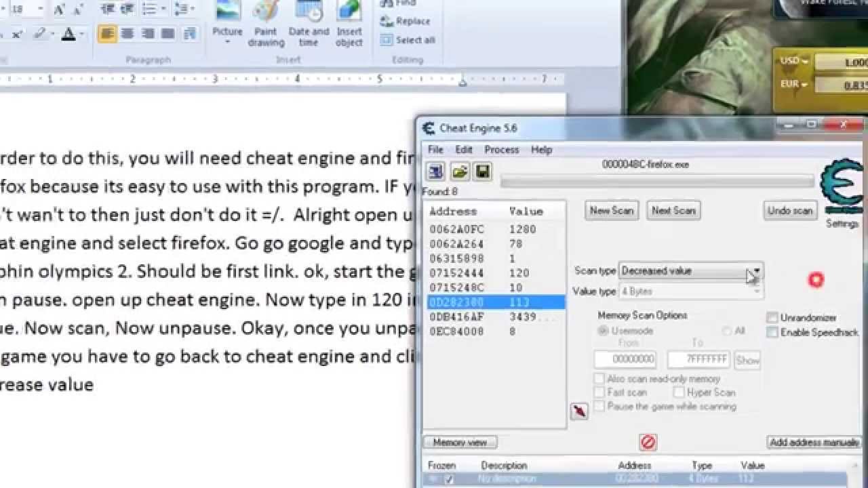
Task: Select the All radio button
Action: click(x=726, y=331)
